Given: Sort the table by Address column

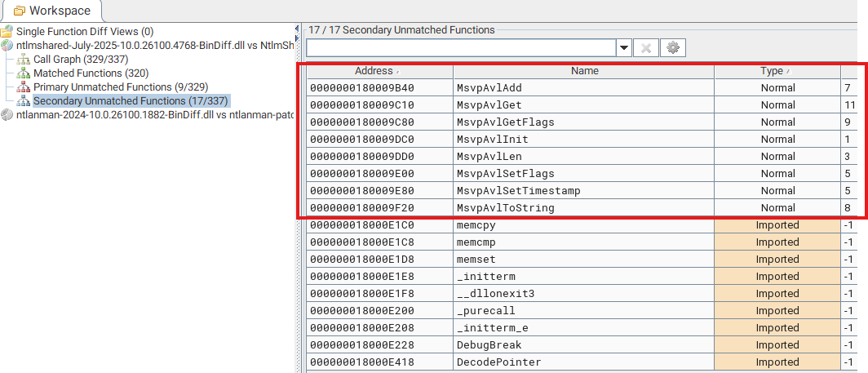Looking at the screenshot, I should click(x=379, y=71).
